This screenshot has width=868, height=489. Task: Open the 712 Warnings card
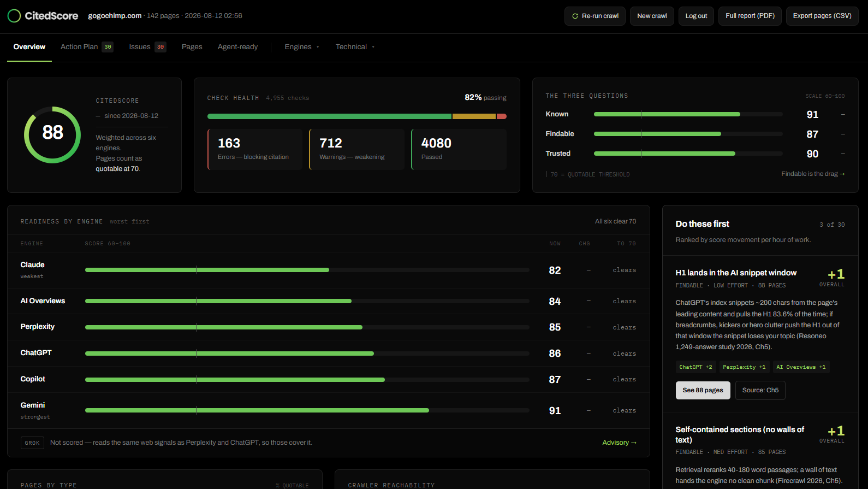coord(356,149)
